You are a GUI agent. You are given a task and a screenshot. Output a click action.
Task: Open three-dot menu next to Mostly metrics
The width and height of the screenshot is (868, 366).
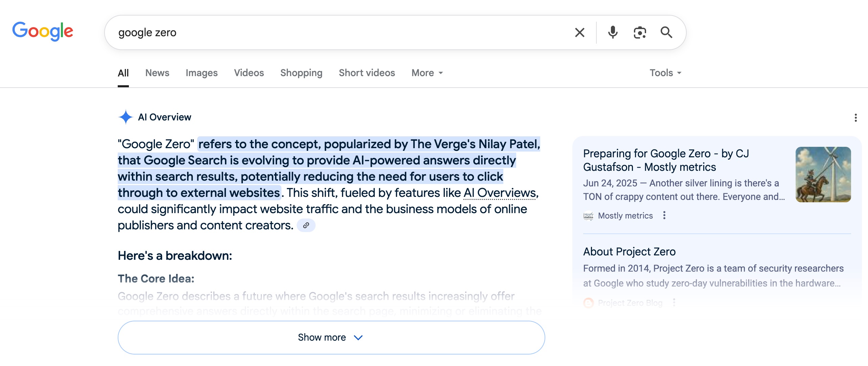(664, 215)
